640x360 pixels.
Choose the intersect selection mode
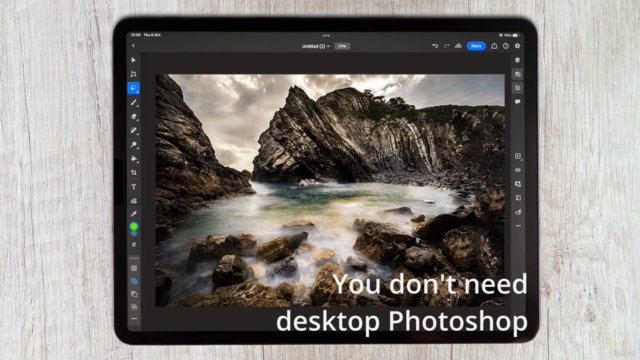tap(134, 307)
